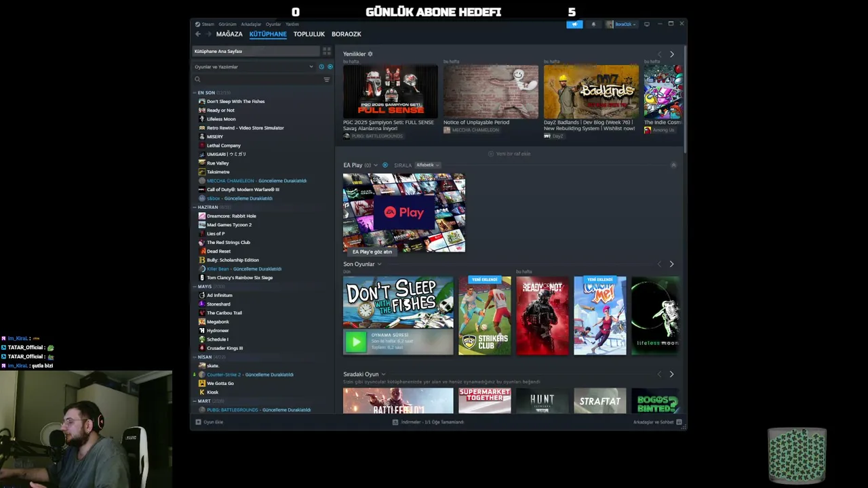The width and height of the screenshot is (868, 488).
Task: Click the recent activity clock filter icon
Action: point(321,66)
